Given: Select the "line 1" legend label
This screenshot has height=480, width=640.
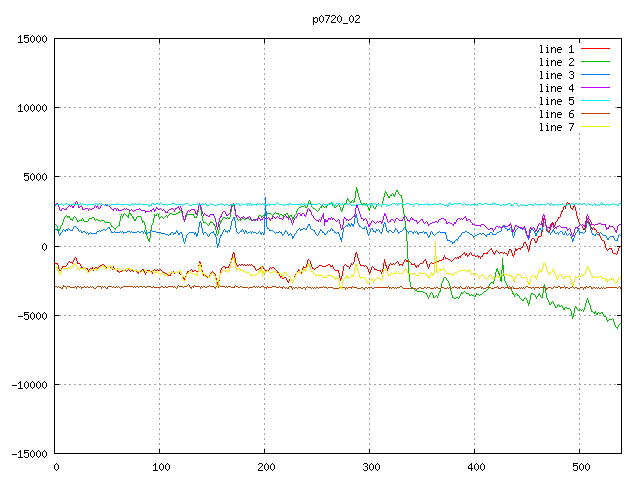Looking at the screenshot, I should click(556, 49).
